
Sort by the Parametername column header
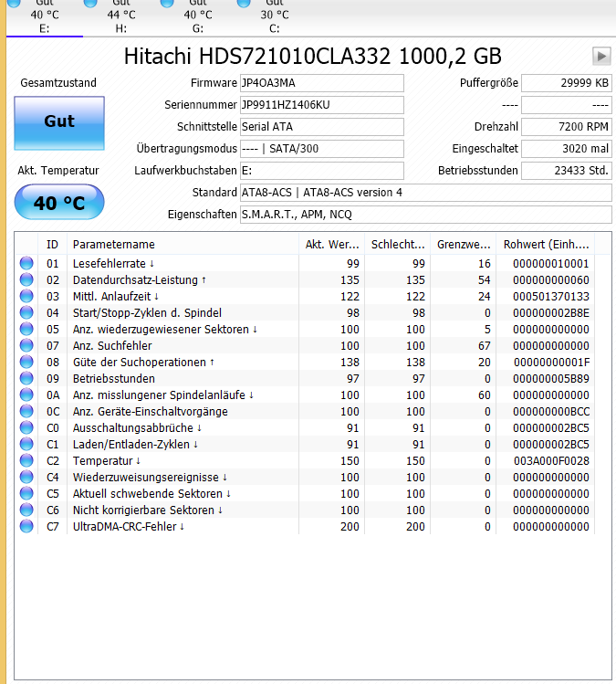point(183,245)
